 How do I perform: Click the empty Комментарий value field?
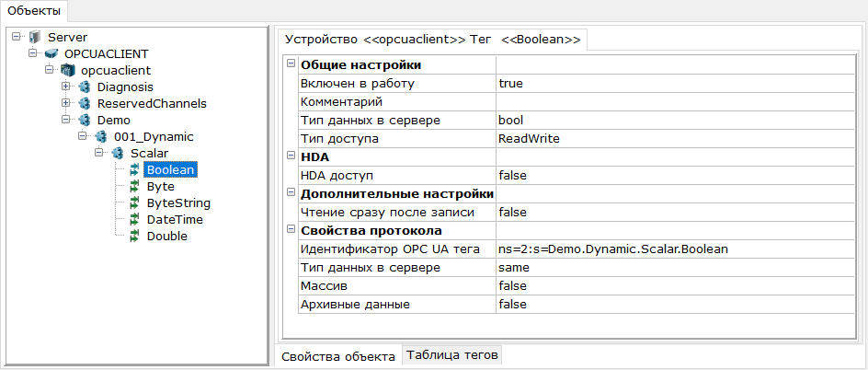(675, 102)
